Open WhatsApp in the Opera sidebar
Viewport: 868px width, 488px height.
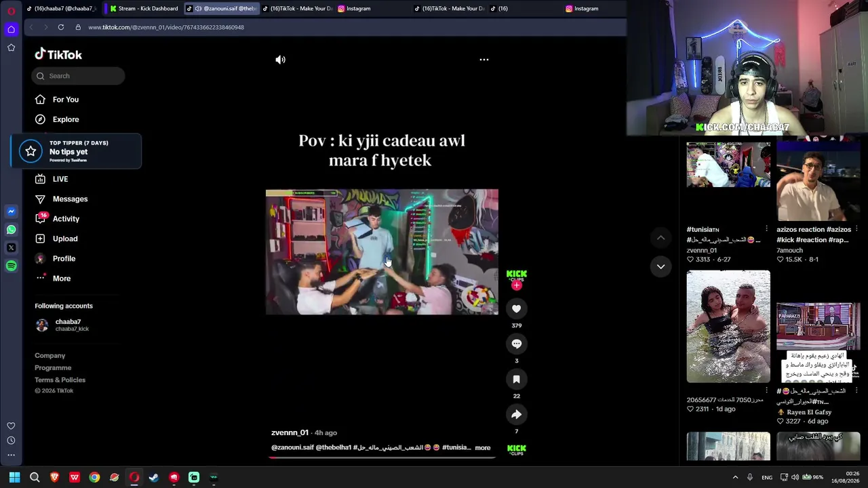[x=11, y=230]
